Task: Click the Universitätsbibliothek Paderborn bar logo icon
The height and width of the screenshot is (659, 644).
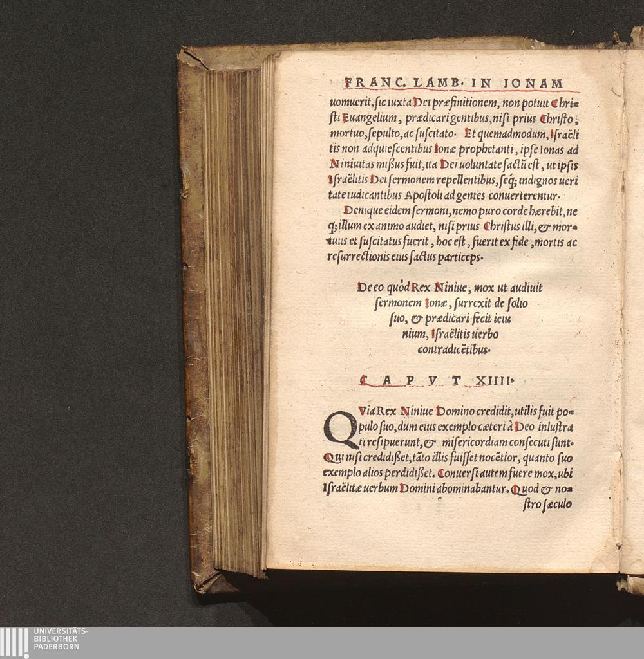Action: click(14, 643)
